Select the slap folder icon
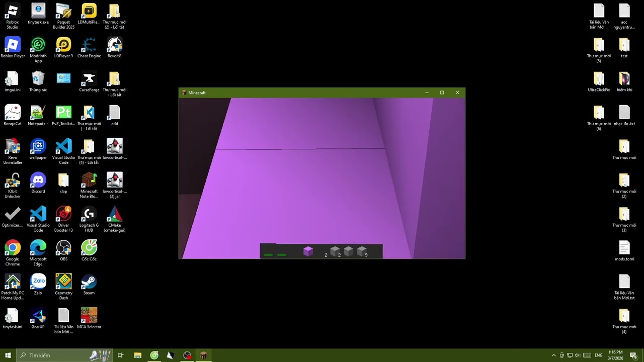 click(63, 183)
